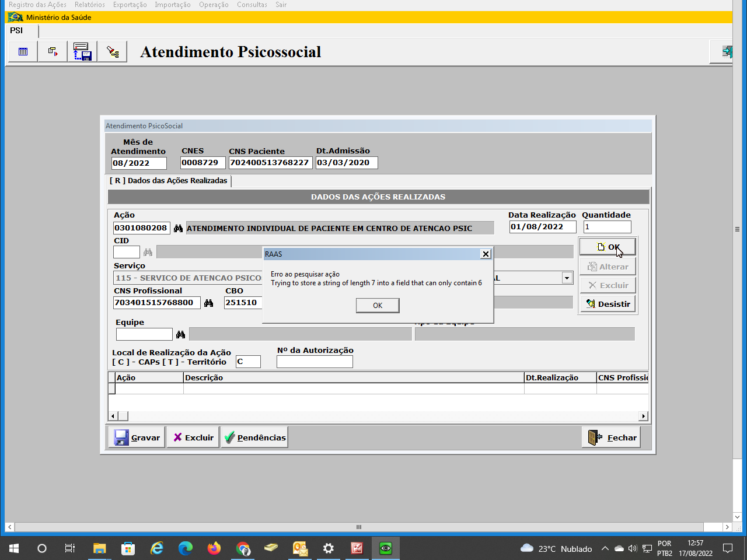This screenshot has width=747, height=560.
Task: Select the Dados das Ações Realizadas tab
Action: [169, 181]
